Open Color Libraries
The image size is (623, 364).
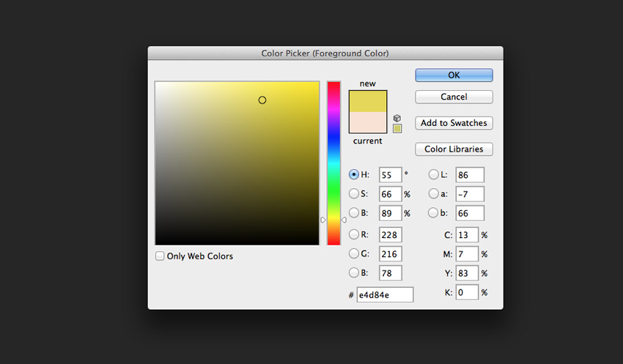click(454, 149)
